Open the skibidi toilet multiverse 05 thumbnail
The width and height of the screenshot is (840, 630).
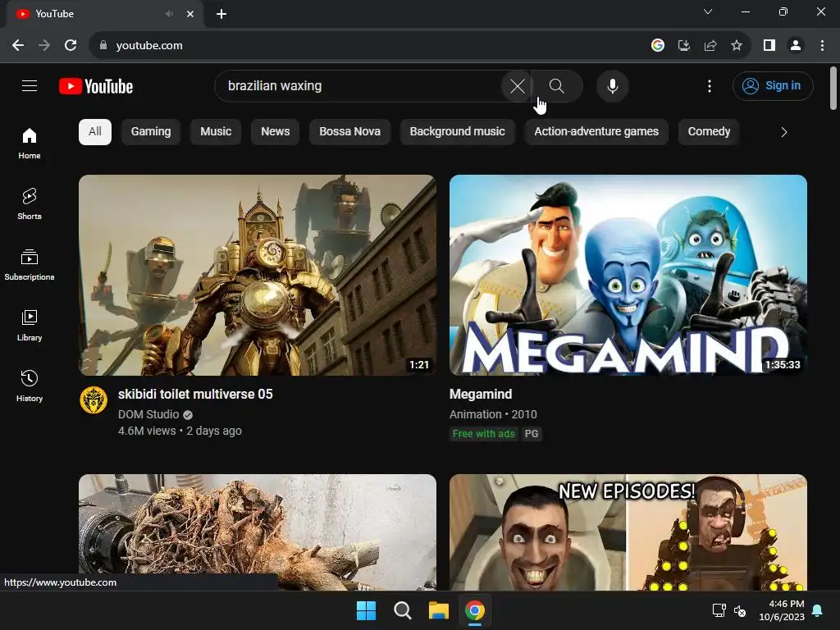click(257, 275)
